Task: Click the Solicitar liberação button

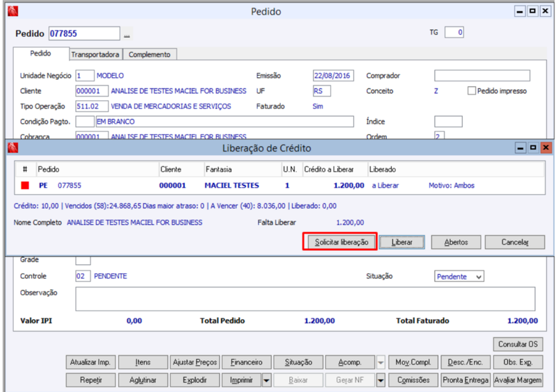Action: click(341, 242)
